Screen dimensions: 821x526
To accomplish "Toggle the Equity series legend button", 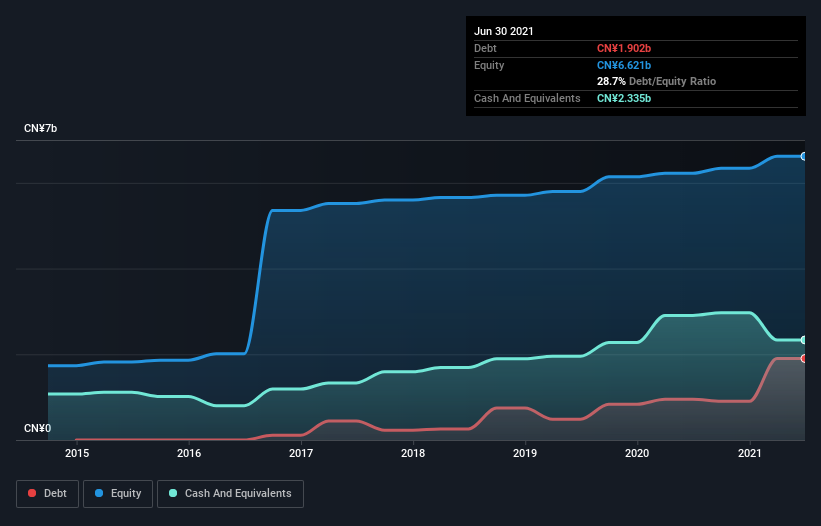I will click(118, 494).
